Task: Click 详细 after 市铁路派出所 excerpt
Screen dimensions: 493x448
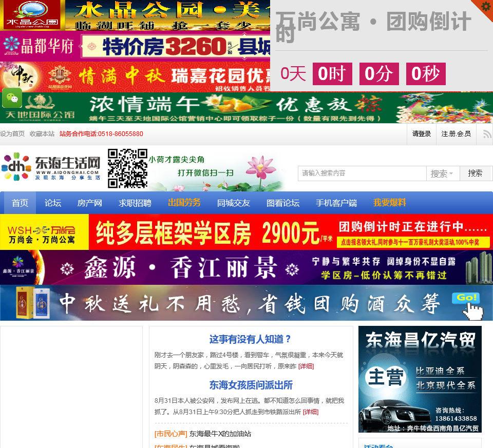Action: click(x=311, y=412)
